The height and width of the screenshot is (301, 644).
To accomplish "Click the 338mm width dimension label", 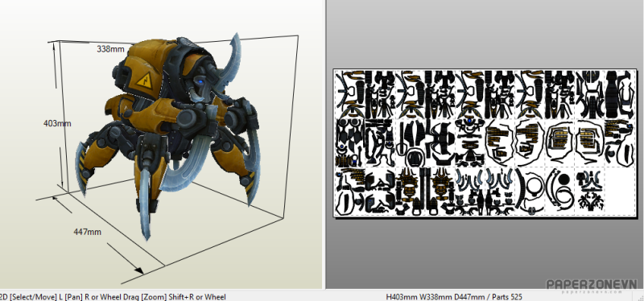I will 110,49.
